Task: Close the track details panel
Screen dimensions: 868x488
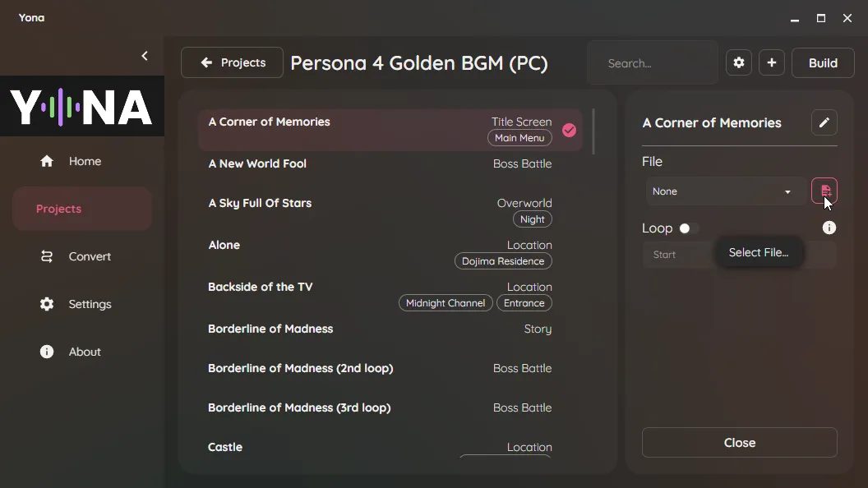Action: point(740,443)
